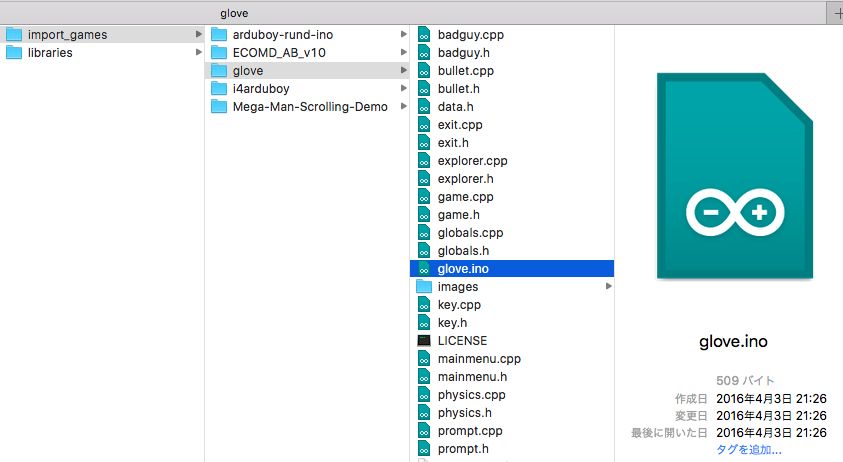Viewport: 843px width, 462px height.
Task: Expand the i4arduboy folder arrow
Action: tap(403, 88)
